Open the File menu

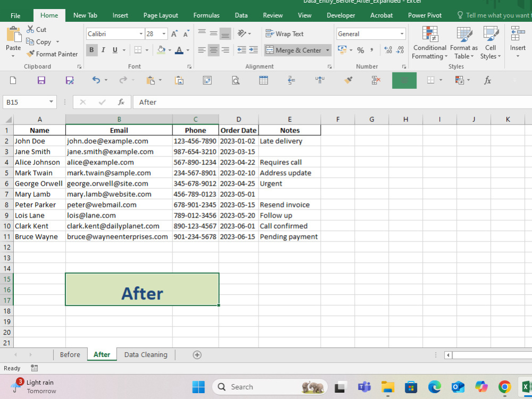(15, 15)
